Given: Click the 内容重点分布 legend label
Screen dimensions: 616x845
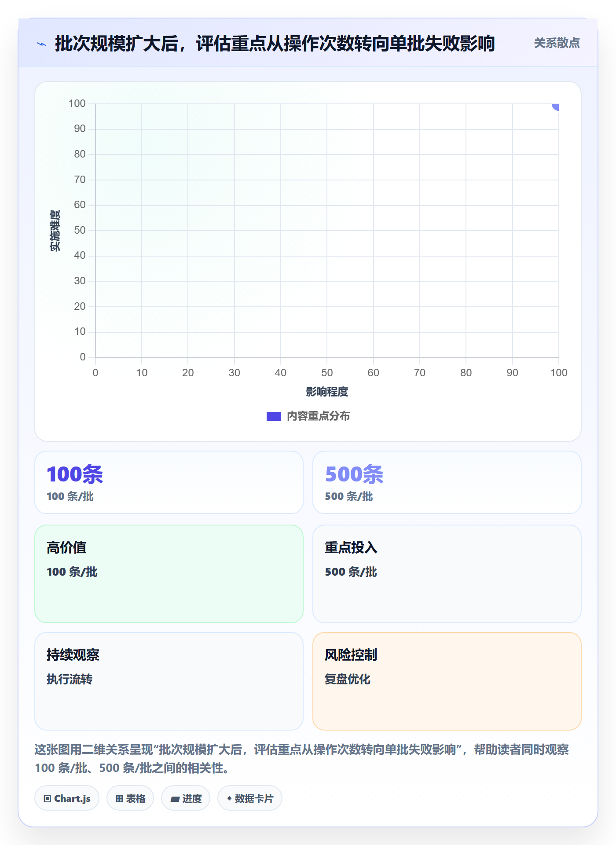Looking at the screenshot, I should (x=318, y=416).
